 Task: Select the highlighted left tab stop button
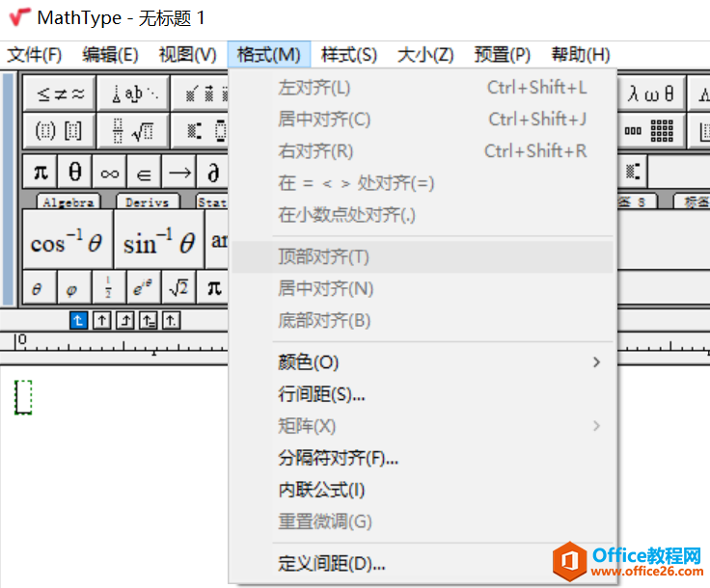click(x=78, y=321)
